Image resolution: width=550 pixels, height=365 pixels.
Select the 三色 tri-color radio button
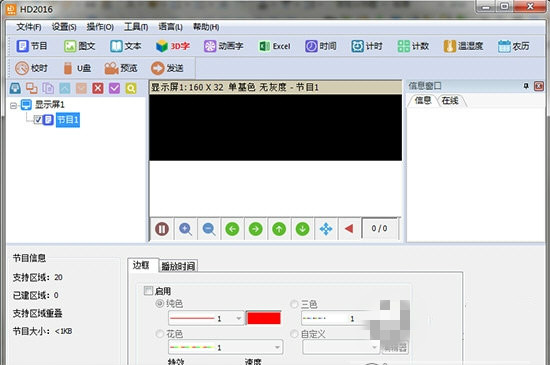[x=294, y=304]
